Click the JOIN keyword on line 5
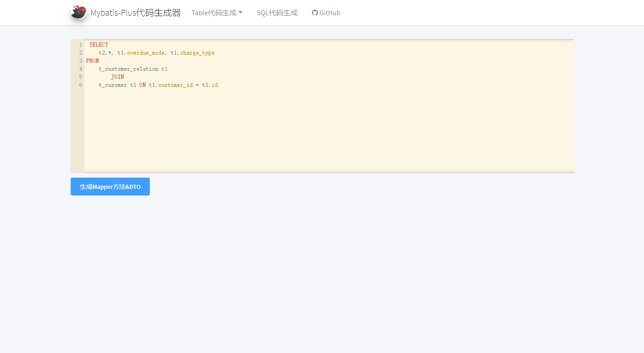Screen dimensions: 644x353 [118, 77]
